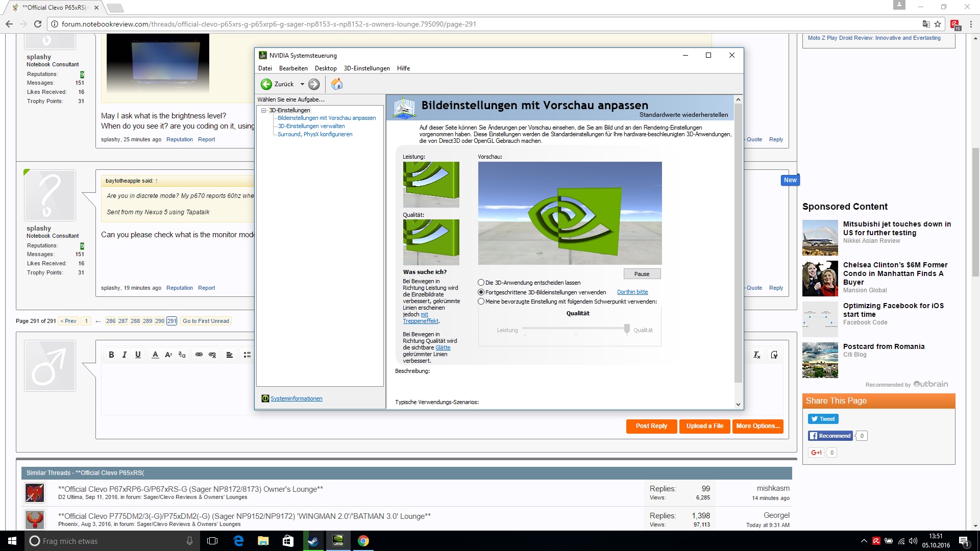
Task: Select 'Die 3D-Anwendung entscheiden lassen' radio button
Action: coord(481,282)
